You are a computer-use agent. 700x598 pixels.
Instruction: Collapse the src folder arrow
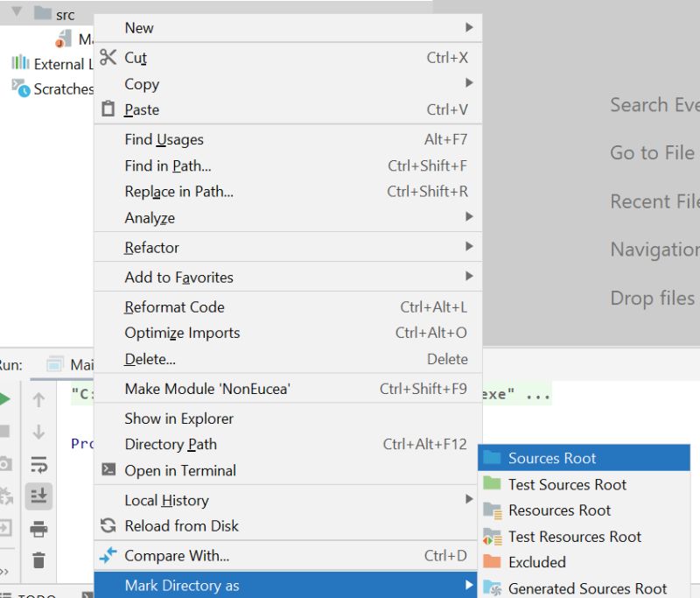(17, 10)
